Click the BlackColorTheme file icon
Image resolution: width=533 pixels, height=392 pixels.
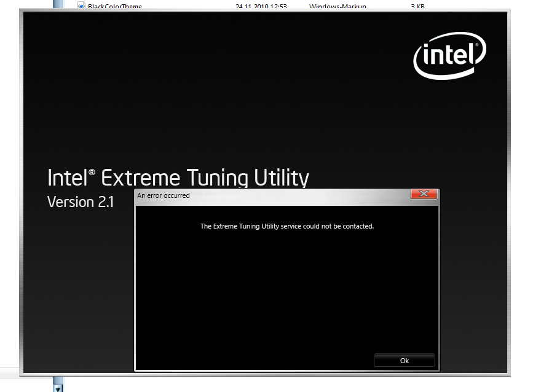(x=81, y=6)
